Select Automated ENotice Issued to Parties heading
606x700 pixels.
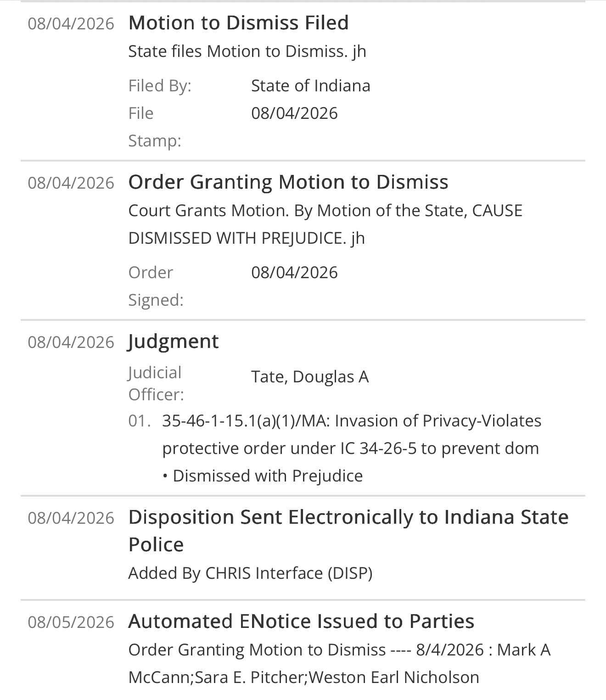(x=301, y=621)
